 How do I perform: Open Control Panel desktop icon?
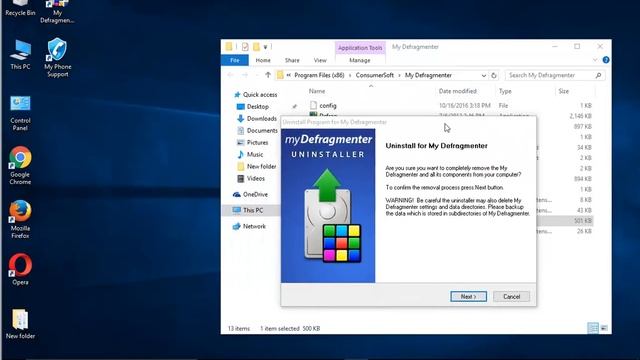(20, 113)
